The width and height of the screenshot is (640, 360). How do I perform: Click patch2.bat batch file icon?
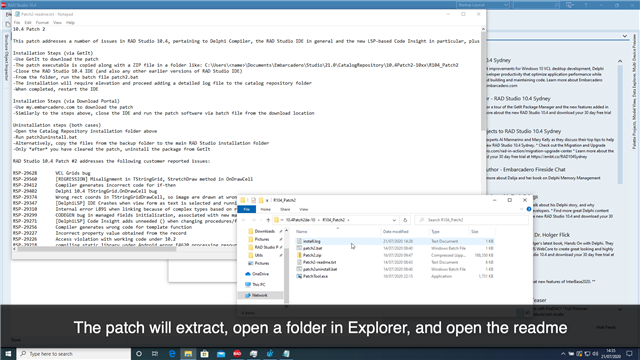[299, 248]
